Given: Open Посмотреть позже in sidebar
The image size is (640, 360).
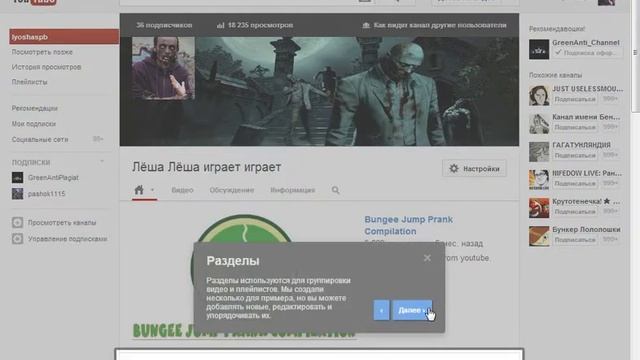Looking at the screenshot, I should point(42,52).
